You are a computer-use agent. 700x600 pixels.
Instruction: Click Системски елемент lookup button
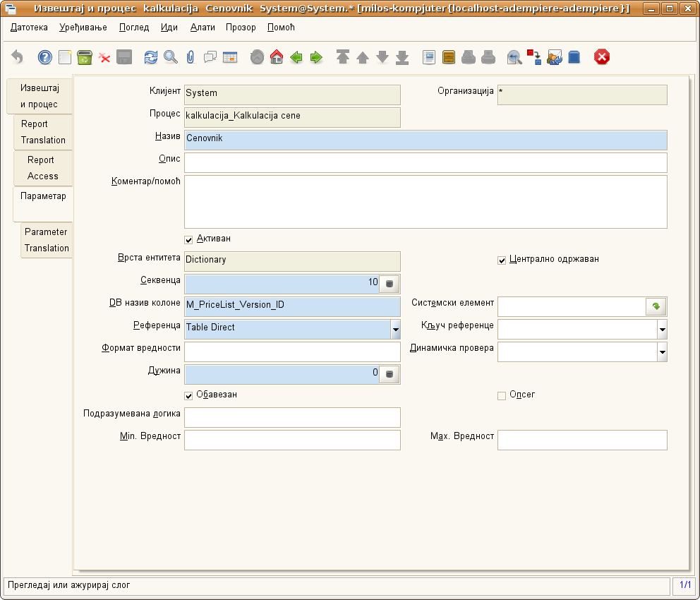656,306
